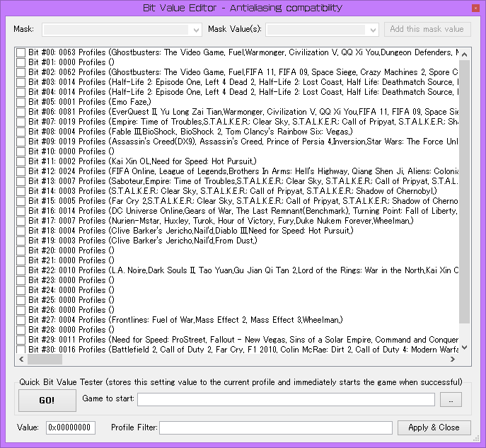Click the list scroll up arrow

pyautogui.click(x=464, y=54)
